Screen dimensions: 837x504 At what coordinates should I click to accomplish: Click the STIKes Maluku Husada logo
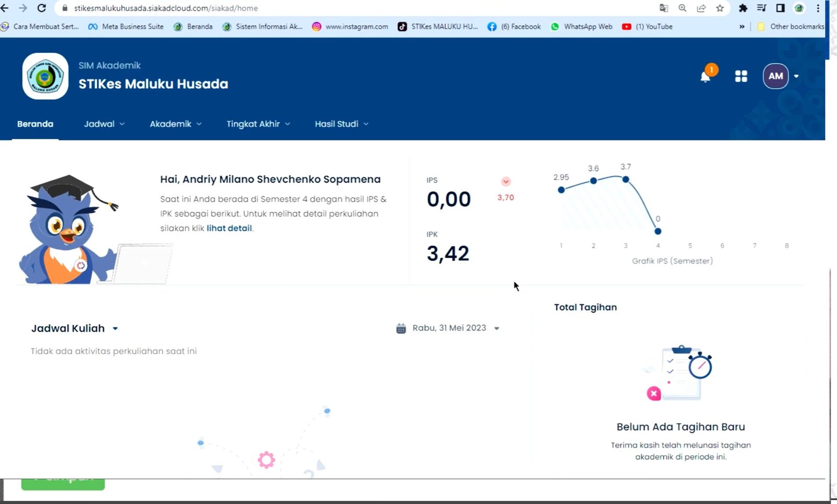[x=46, y=76]
